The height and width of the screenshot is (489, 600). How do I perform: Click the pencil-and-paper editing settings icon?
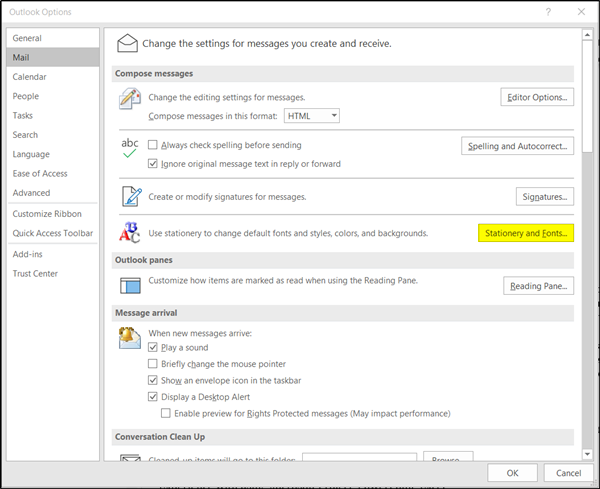pos(130,98)
